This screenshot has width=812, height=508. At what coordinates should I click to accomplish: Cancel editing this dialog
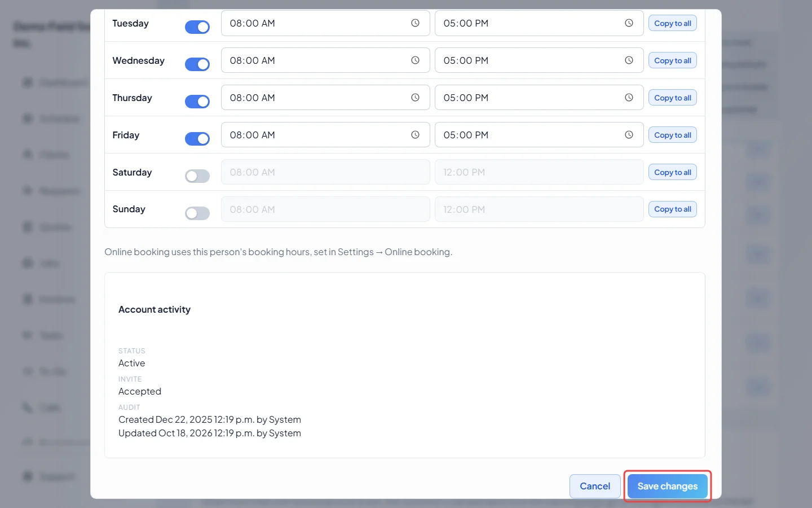(x=595, y=486)
